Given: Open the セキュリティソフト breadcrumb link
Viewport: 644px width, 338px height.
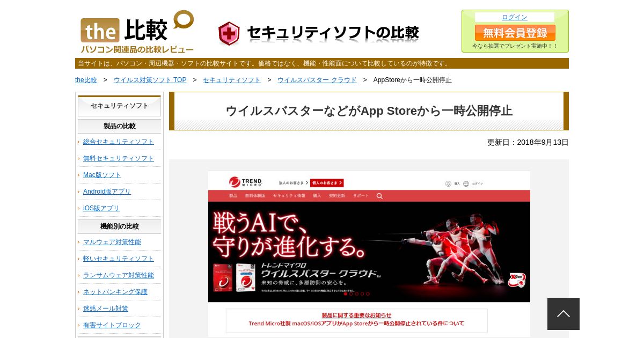Looking at the screenshot, I should click(x=232, y=80).
